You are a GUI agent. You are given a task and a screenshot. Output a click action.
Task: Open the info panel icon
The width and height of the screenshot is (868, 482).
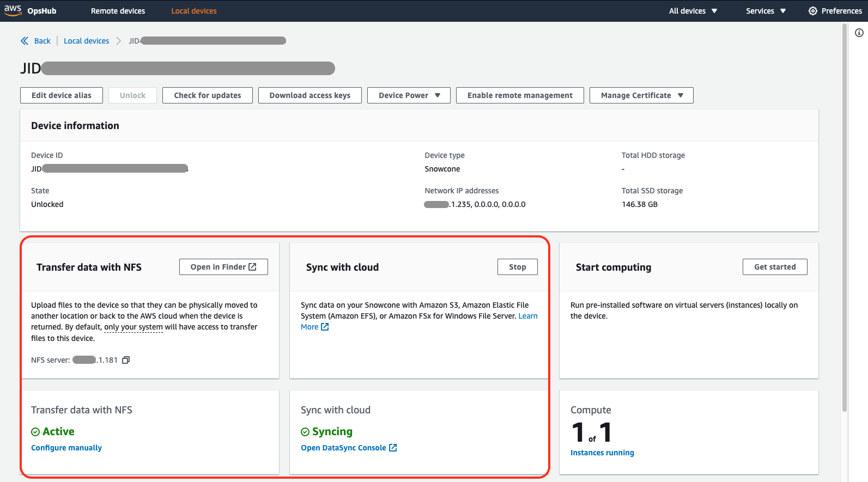pos(859,33)
